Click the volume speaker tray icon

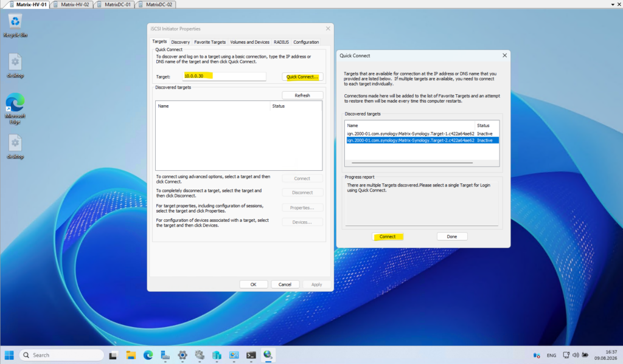(x=576, y=355)
